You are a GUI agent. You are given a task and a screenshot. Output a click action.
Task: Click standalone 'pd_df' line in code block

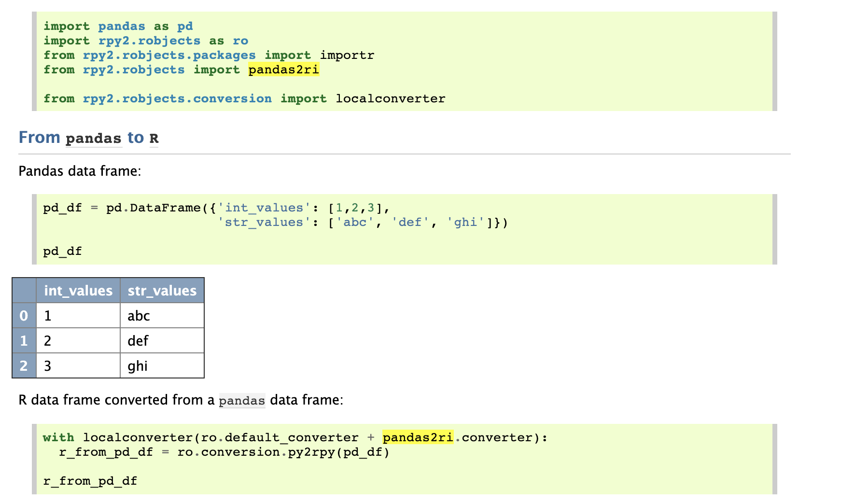point(63,251)
